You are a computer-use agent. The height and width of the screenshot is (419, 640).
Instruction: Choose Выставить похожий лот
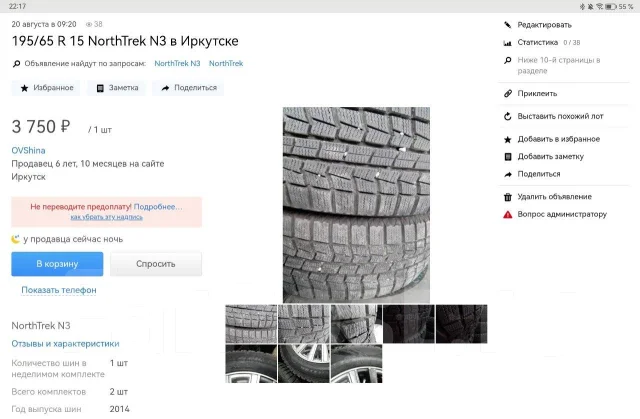click(x=560, y=116)
